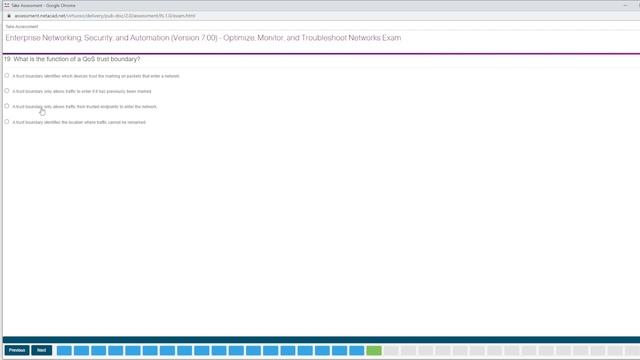Screen dimensions: 640x360
Task: Open the green current question 19 box
Action: pos(374,350)
